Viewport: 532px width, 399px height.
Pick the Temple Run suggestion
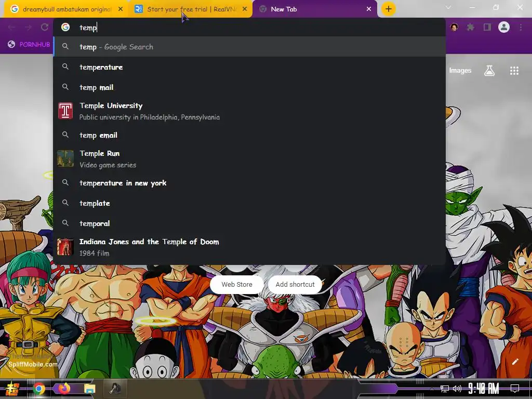[249, 159]
